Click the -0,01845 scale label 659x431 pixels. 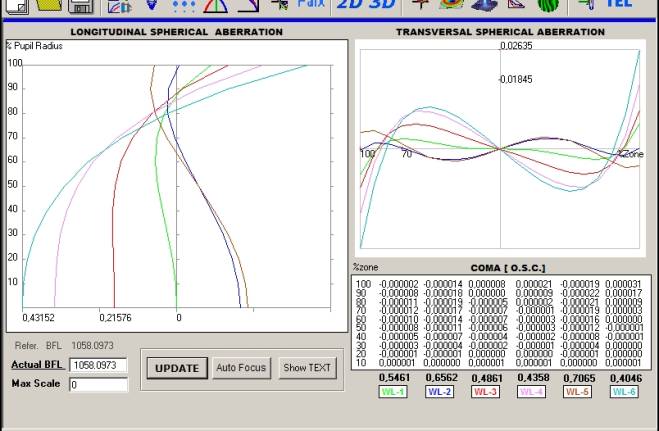[515, 79]
